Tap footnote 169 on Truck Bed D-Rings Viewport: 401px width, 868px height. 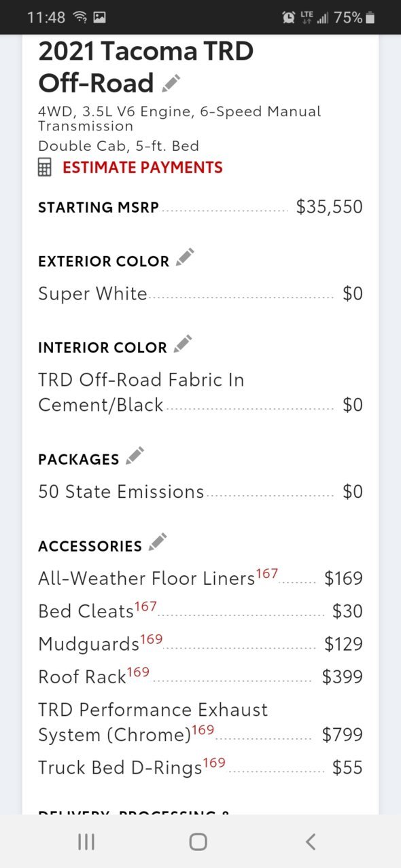(x=214, y=763)
